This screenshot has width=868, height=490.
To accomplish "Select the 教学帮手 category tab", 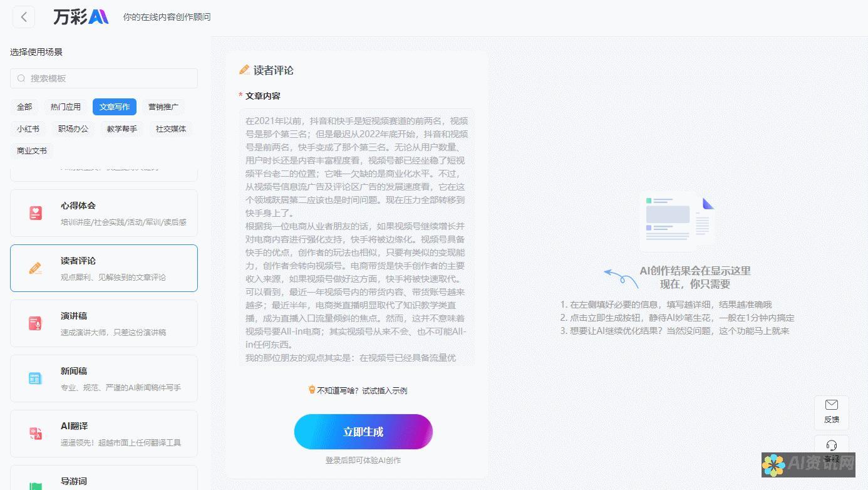I will [122, 129].
